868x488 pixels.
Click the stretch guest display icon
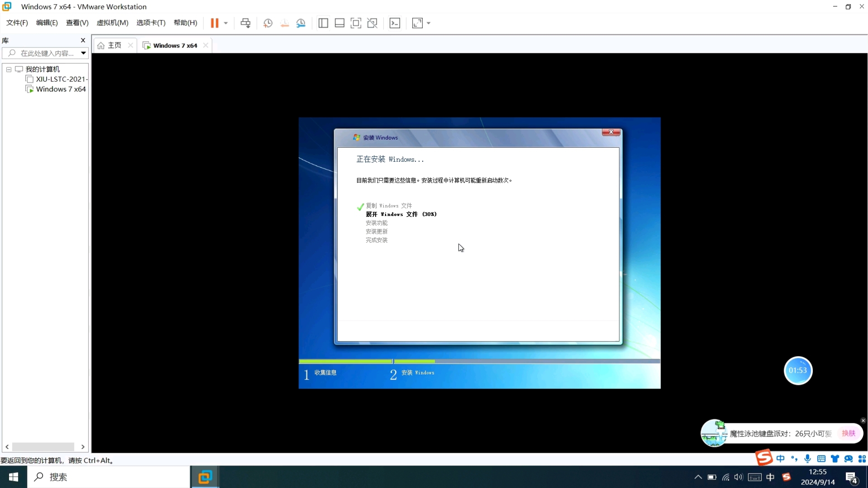point(417,23)
